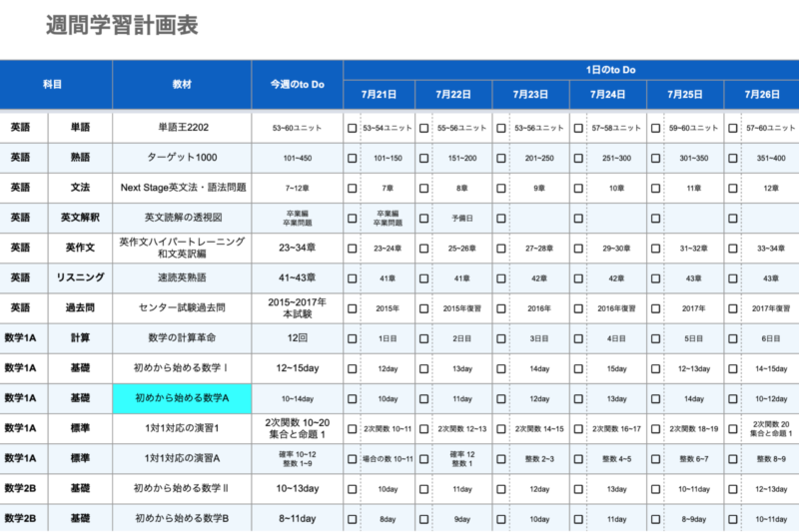Screen dimensions: 799x532
Task: Check the 7月21日 box for 単語王2202
Action: [x=353, y=129]
